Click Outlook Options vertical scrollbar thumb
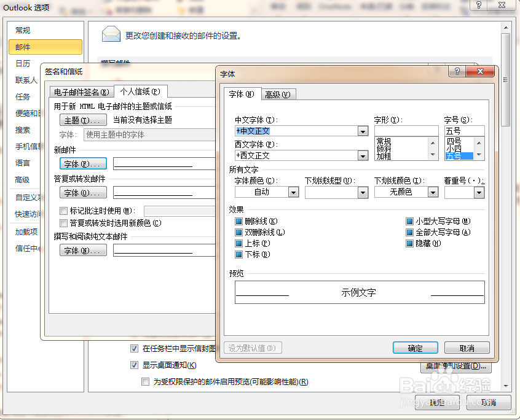The image size is (520, 420). click(x=505, y=79)
